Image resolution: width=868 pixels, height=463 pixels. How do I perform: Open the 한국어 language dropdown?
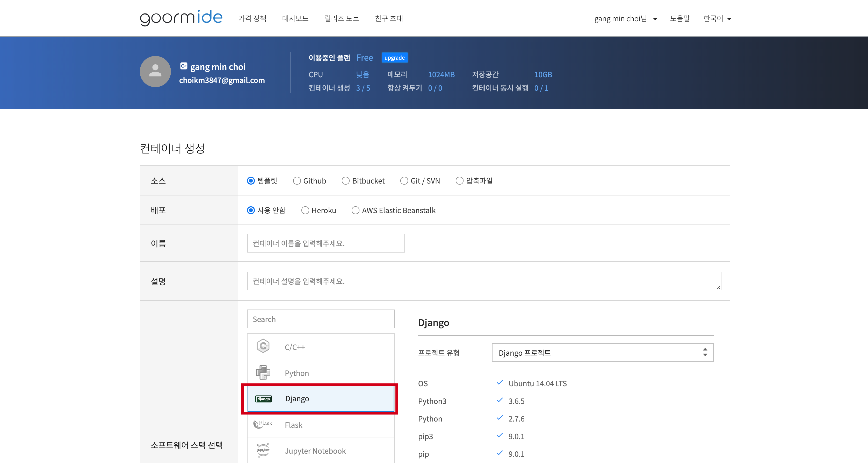tap(717, 19)
